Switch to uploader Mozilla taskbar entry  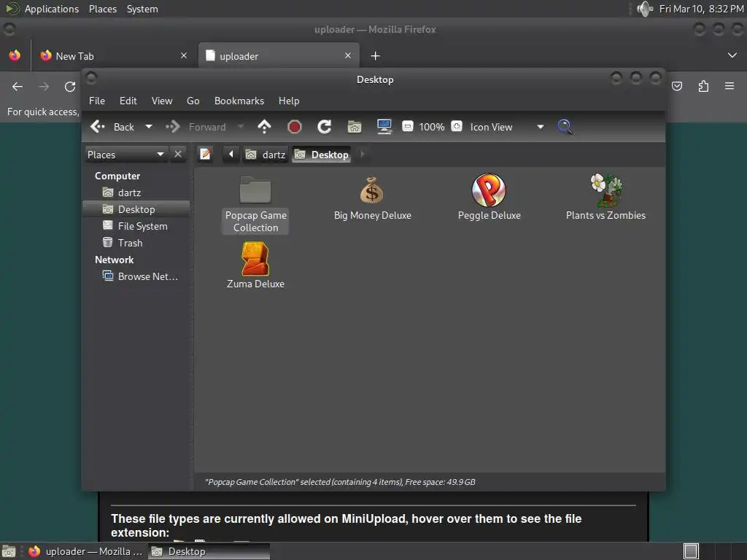click(x=86, y=551)
